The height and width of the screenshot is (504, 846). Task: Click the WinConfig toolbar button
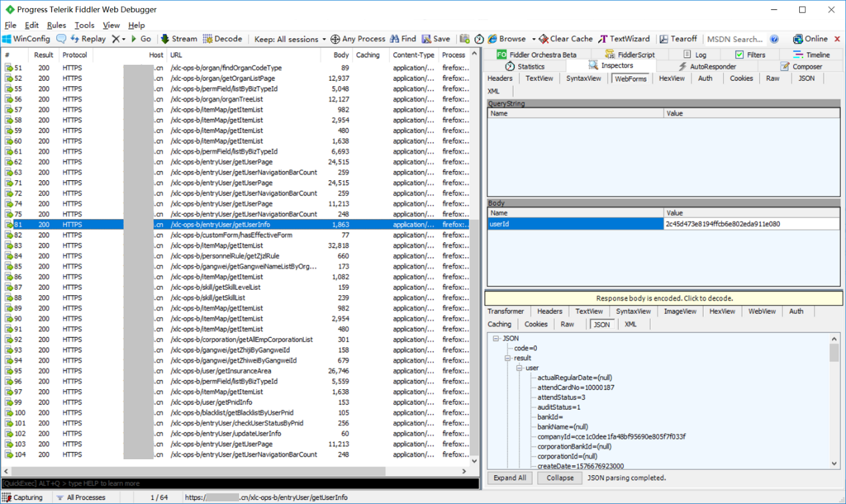pyautogui.click(x=27, y=39)
